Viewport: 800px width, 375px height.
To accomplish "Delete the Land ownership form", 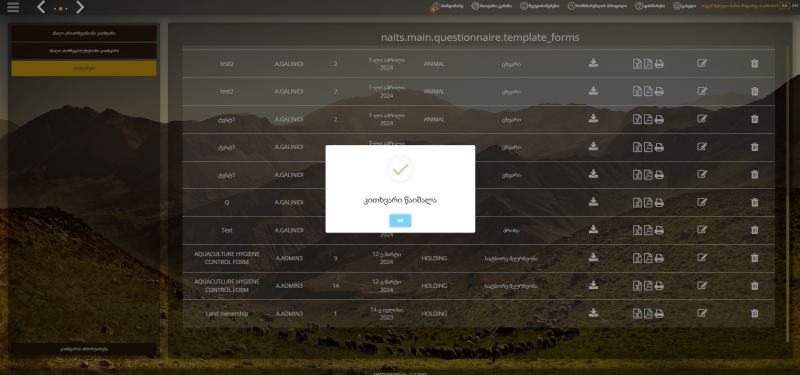I will (755, 313).
